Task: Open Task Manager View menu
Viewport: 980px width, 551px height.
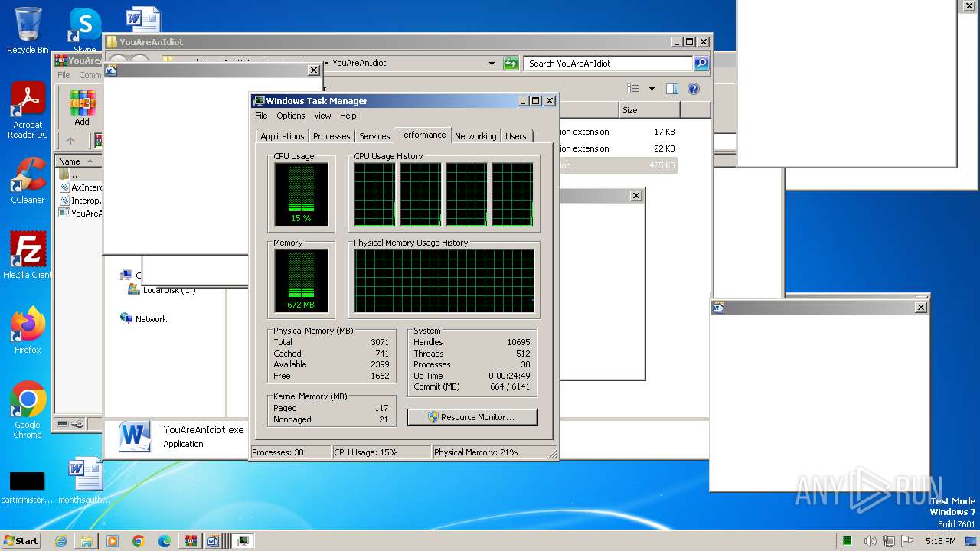Action: 322,116
